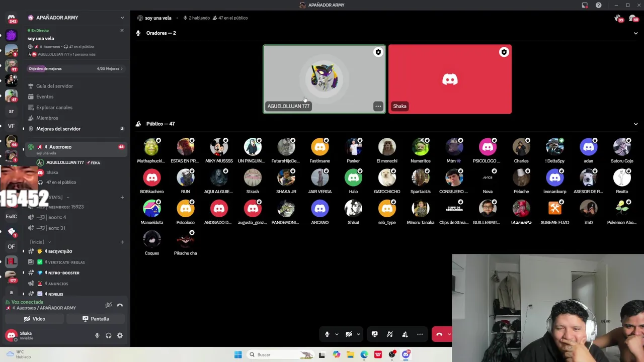
Task: Open the inbox icon in the title bar
Action: 585,5
